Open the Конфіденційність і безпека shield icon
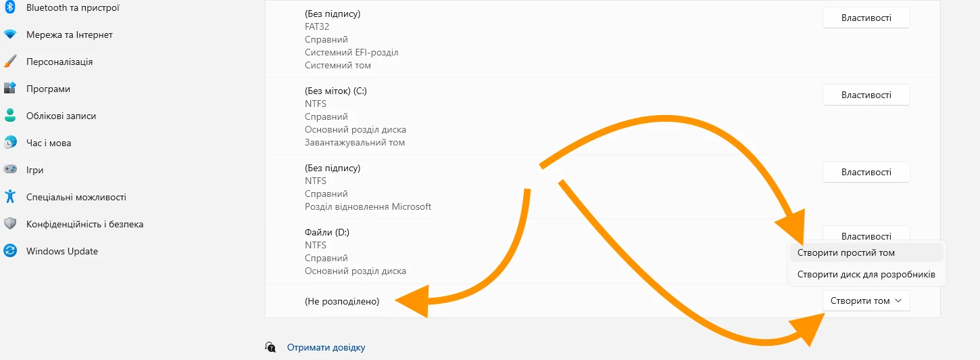This screenshot has height=360, width=980. pos(9,224)
